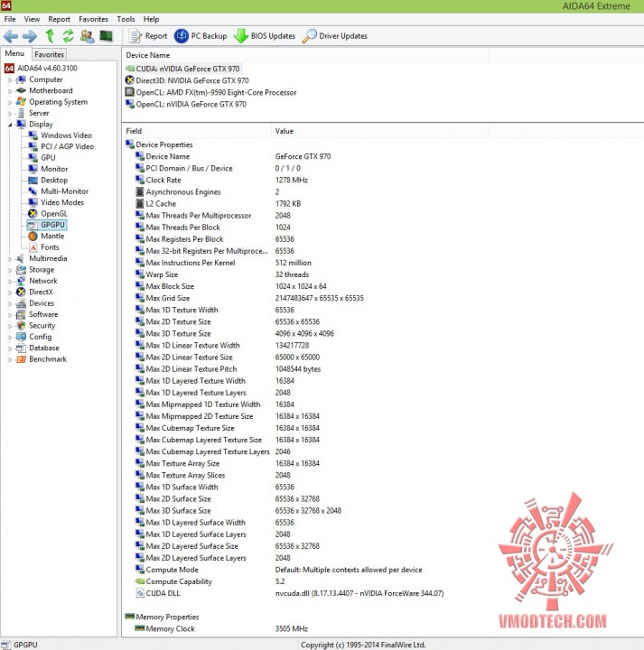Click the Back navigation arrow
The width and height of the screenshot is (644, 650).
click(x=11, y=36)
